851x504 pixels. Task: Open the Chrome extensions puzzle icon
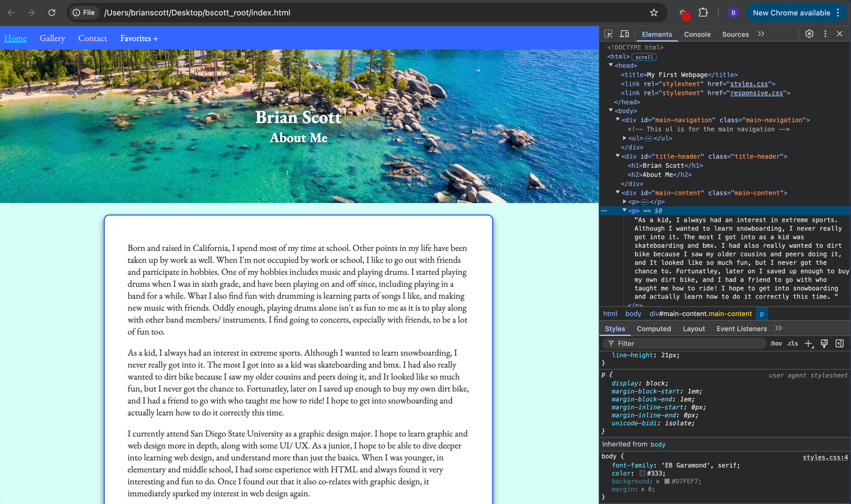tap(703, 13)
